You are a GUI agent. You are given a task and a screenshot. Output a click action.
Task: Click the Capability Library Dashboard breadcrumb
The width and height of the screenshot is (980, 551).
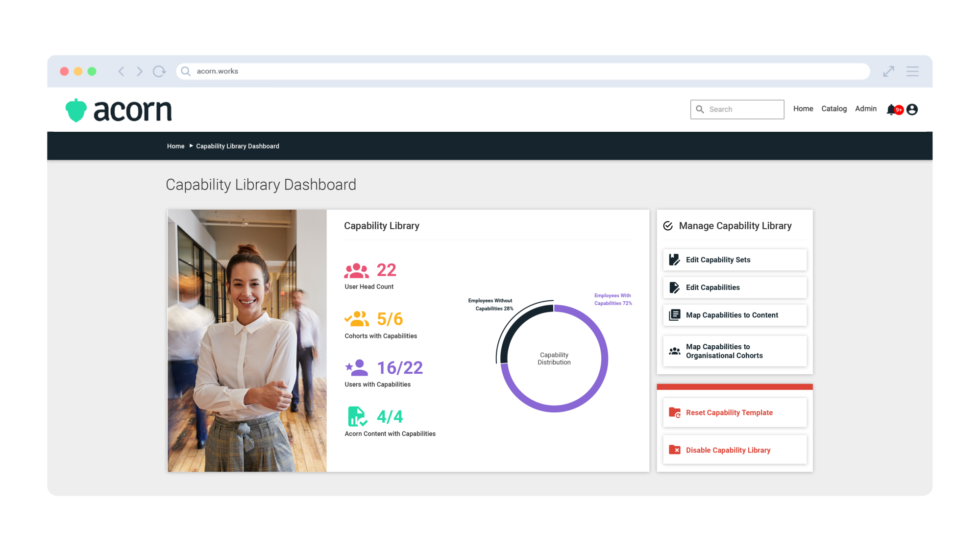[238, 146]
